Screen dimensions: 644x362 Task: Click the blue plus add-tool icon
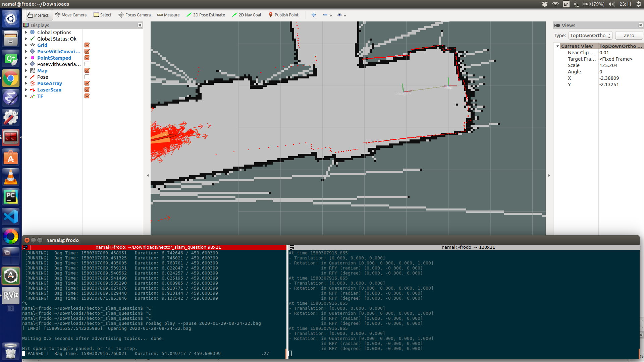(314, 15)
